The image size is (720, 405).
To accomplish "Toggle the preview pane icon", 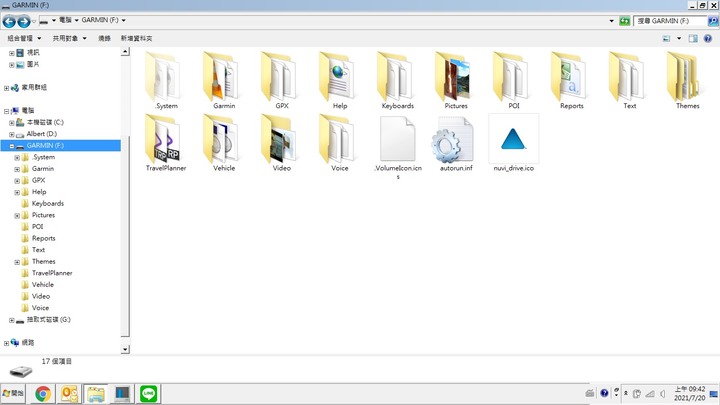I will tap(693, 39).
